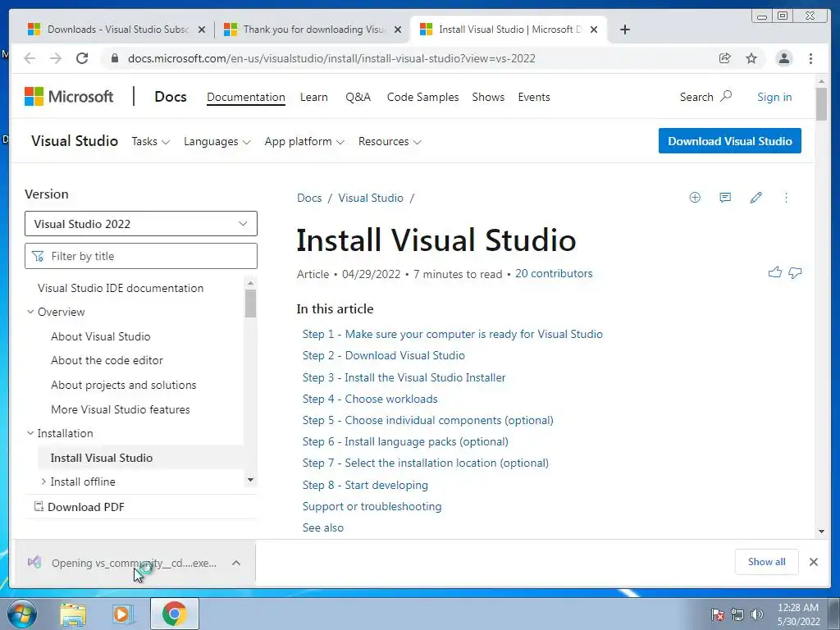Open Windows Explorer from the taskbar

click(x=72, y=614)
